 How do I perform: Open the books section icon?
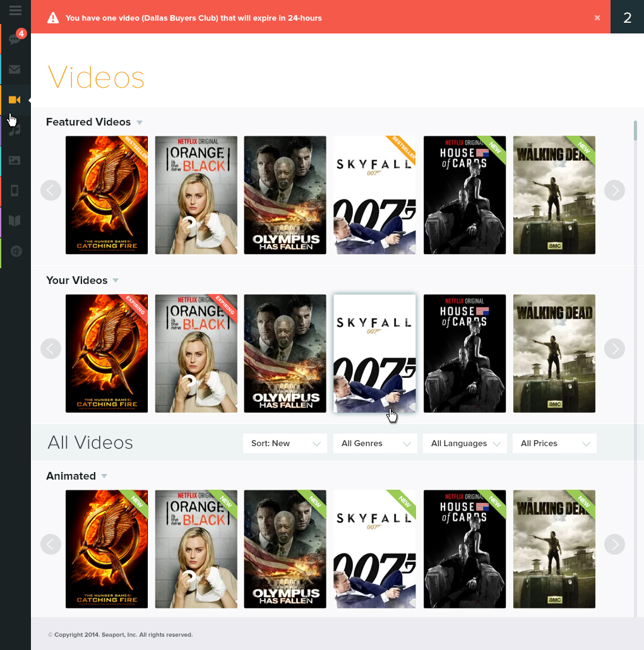tap(15, 221)
